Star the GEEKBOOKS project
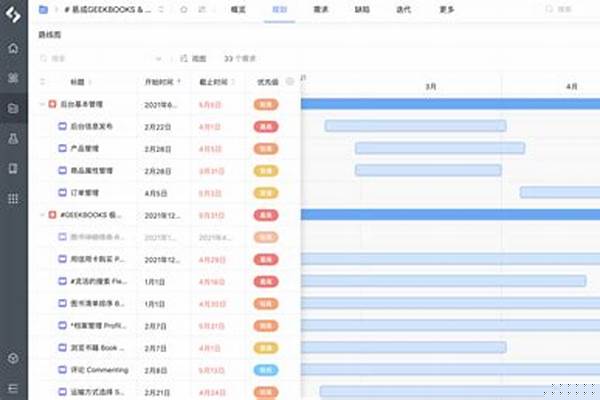Screen dimensions: 600x400 coord(184,9)
